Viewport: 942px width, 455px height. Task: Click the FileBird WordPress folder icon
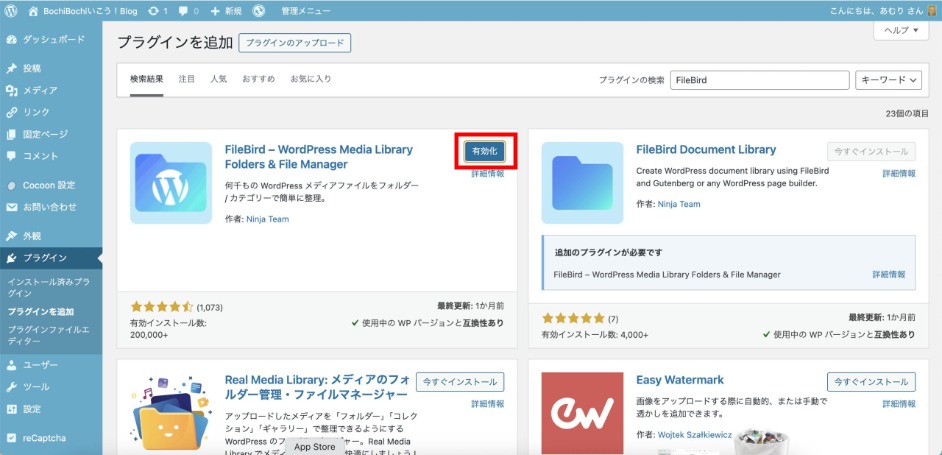[171, 183]
